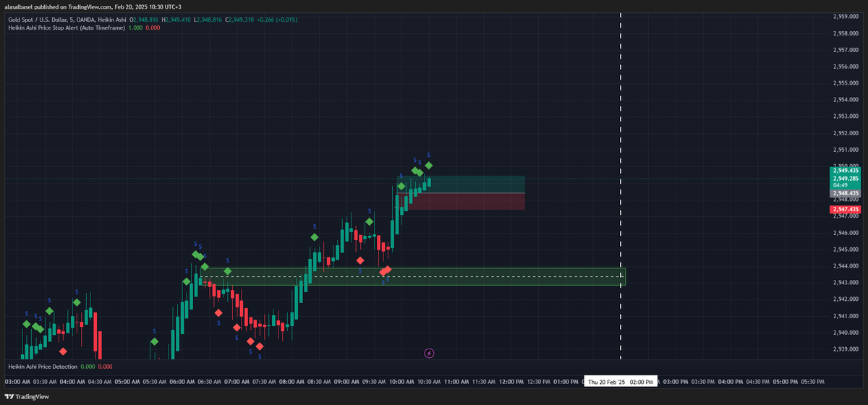
Task: Click the 'Heikin Ashi Price Detection' indicator label
Action: (x=43, y=366)
